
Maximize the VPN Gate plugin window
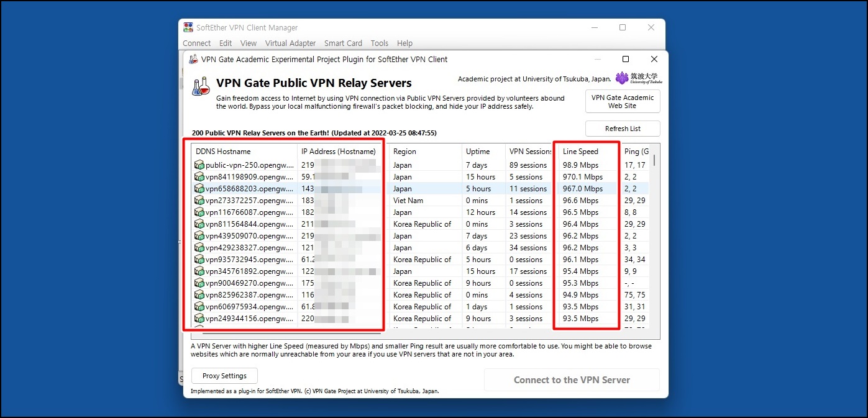tap(626, 59)
